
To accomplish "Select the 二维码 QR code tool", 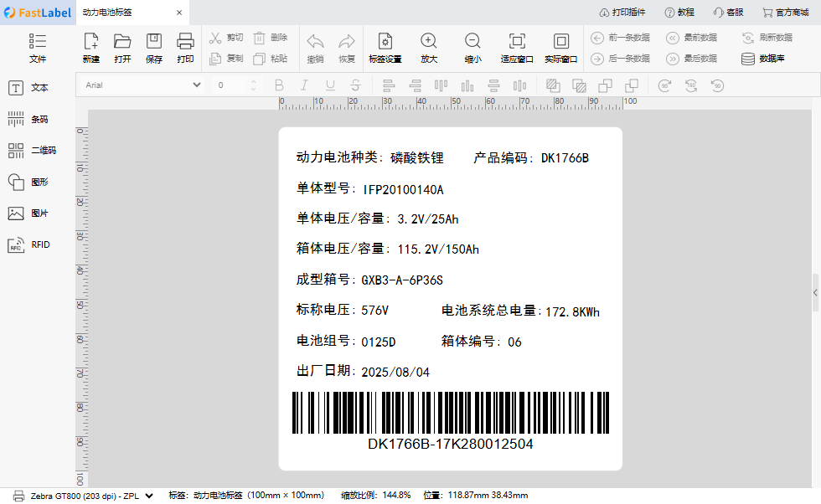I will coord(32,151).
